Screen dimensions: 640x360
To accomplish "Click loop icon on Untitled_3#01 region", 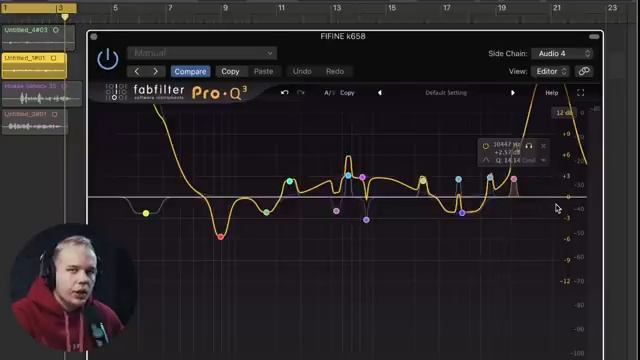I will click(54, 114).
